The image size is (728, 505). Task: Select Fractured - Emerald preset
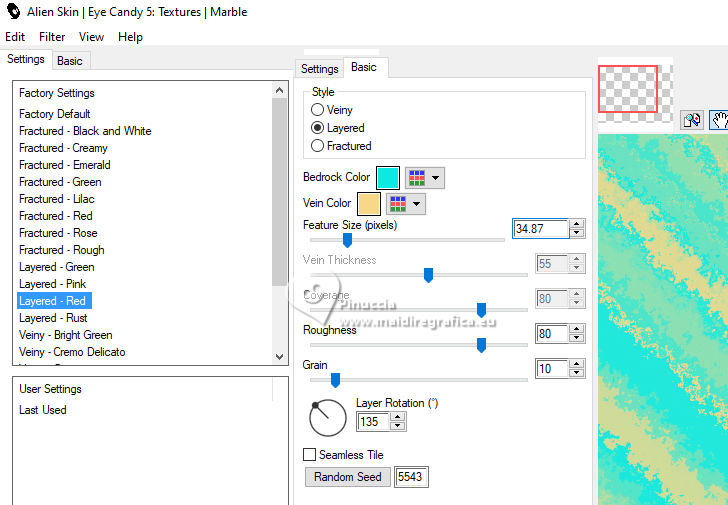[65, 165]
